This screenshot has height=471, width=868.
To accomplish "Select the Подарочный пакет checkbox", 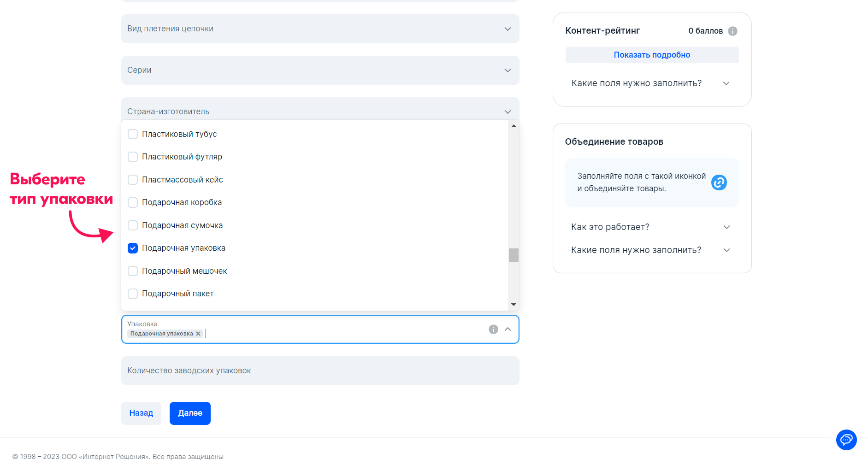I will pyautogui.click(x=133, y=294).
